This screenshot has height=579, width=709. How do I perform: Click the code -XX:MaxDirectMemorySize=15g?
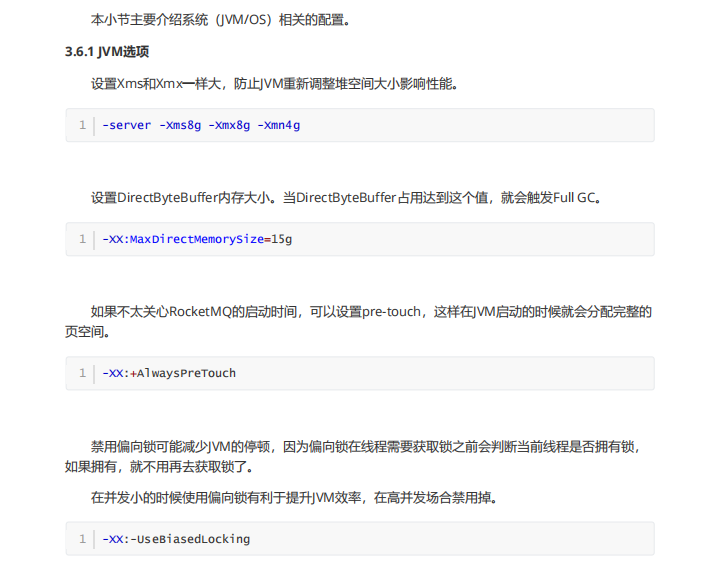point(197,239)
